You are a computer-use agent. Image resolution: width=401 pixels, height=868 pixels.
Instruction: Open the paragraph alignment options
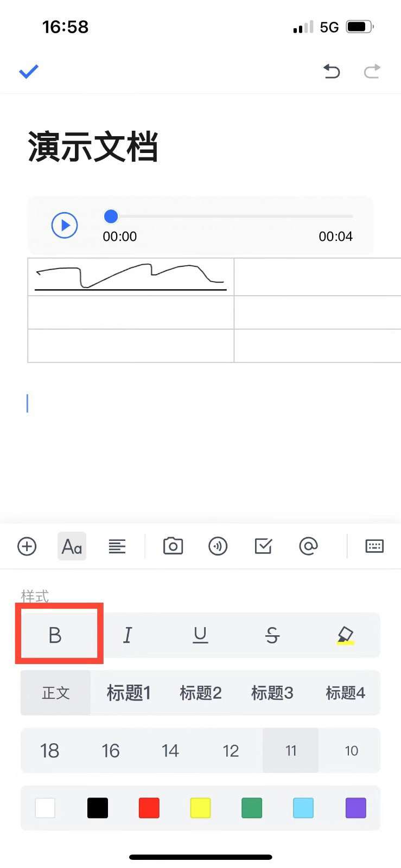117,546
